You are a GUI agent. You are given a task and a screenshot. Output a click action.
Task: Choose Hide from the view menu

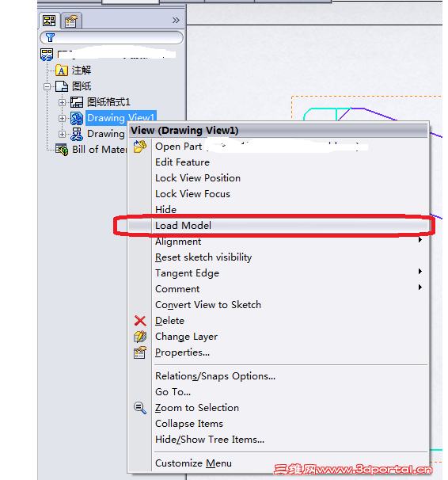click(165, 210)
